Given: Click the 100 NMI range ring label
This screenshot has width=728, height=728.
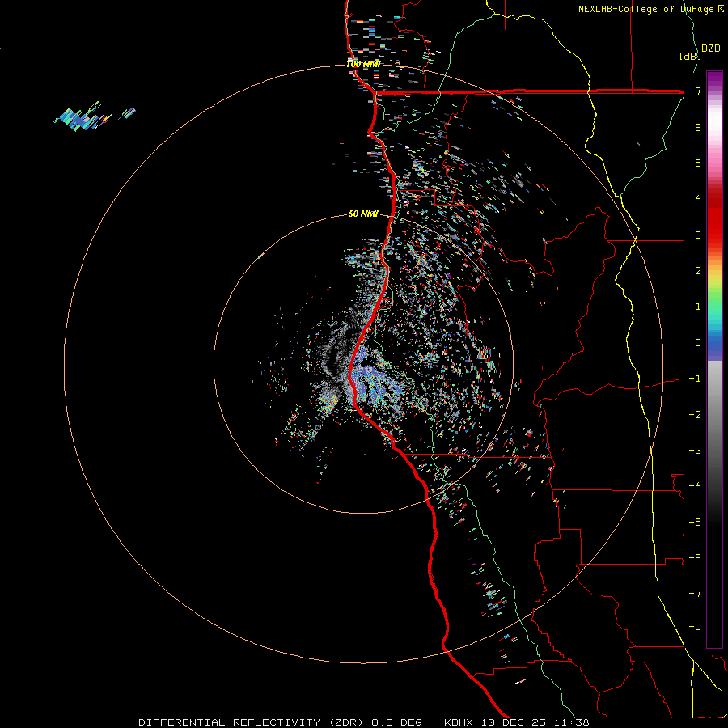Looking at the screenshot, I should (363, 64).
